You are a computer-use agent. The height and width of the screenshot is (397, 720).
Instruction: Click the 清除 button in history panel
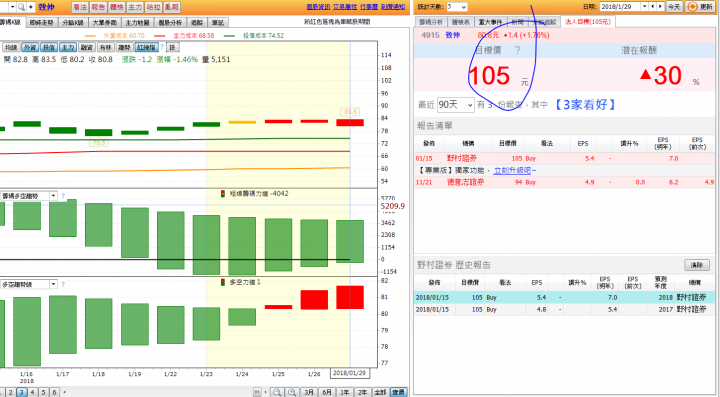[x=697, y=265]
